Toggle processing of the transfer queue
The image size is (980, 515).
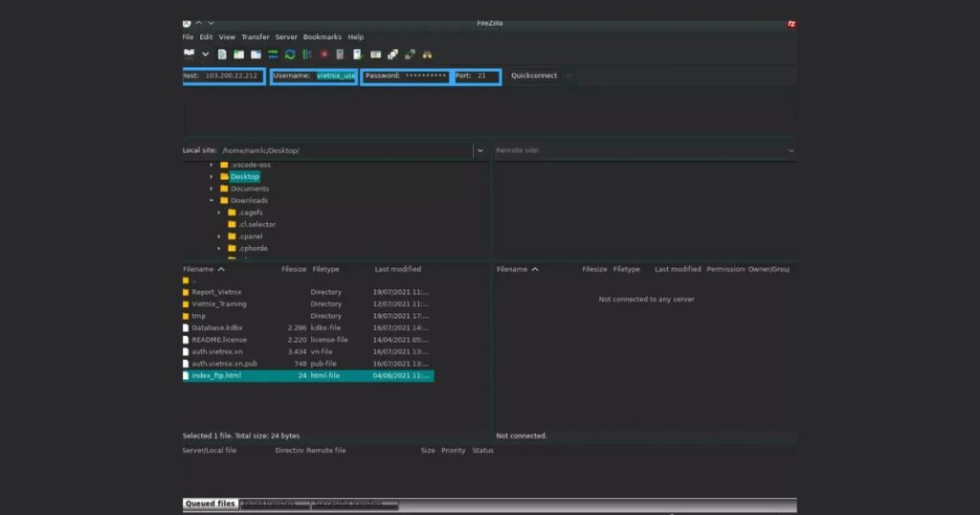tap(307, 55)
